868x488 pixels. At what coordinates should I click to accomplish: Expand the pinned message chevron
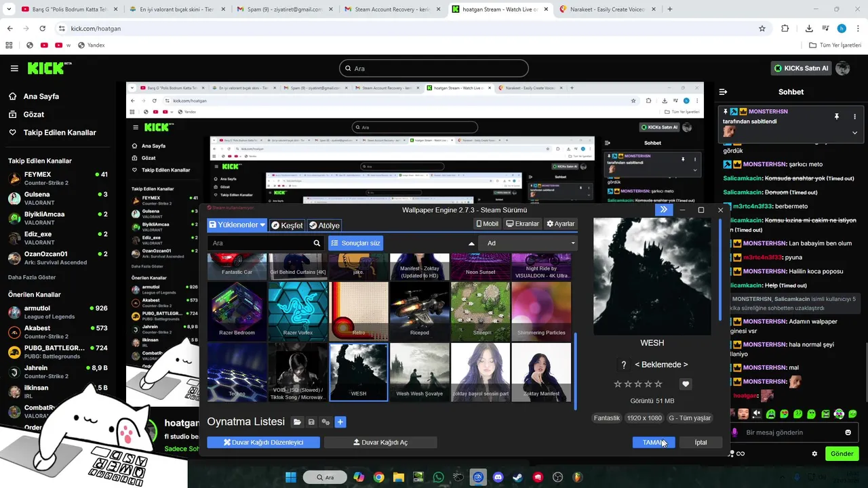(854, 133)
